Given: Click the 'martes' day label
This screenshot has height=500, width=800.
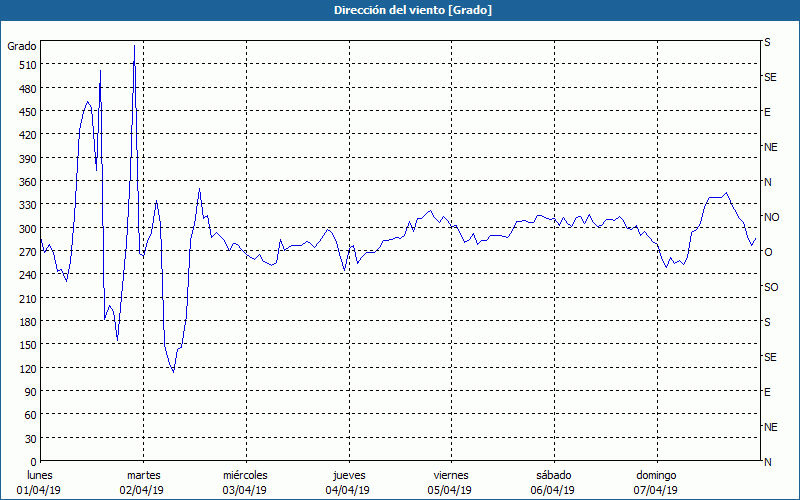Looking at the screenshot, I should click(144, 476).
